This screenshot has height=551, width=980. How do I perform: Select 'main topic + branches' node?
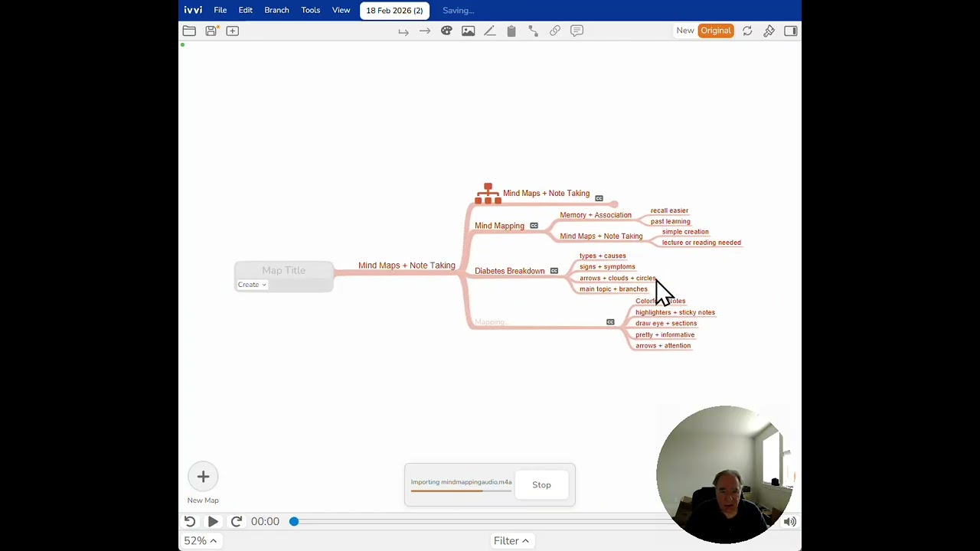point(613,289)
